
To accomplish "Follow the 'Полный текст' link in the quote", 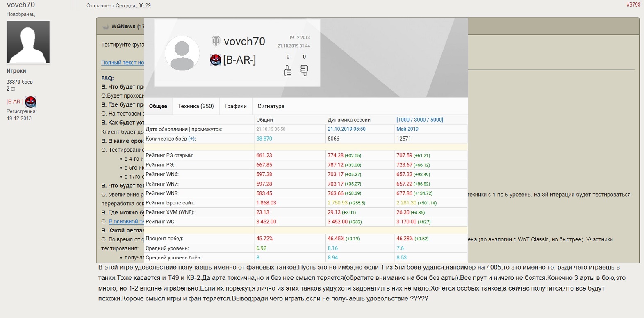I will 123,63.
